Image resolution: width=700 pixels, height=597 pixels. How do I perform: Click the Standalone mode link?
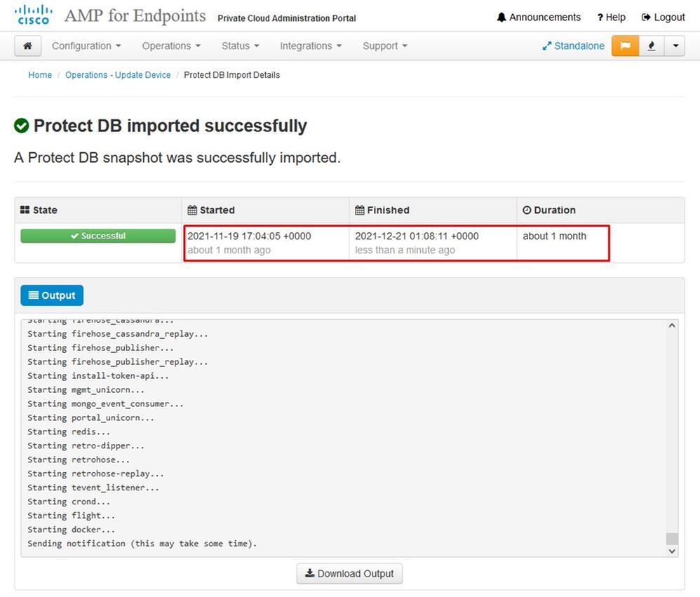(x=573, y=46)
